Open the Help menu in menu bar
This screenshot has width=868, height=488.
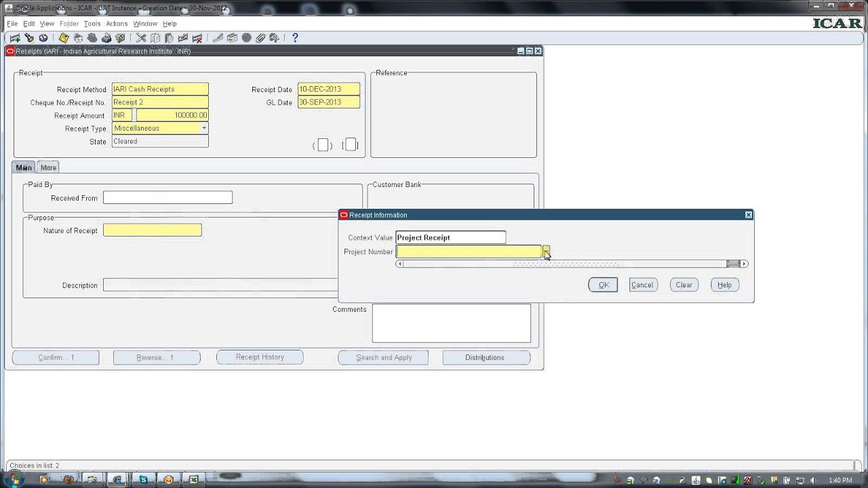[170, 24]
